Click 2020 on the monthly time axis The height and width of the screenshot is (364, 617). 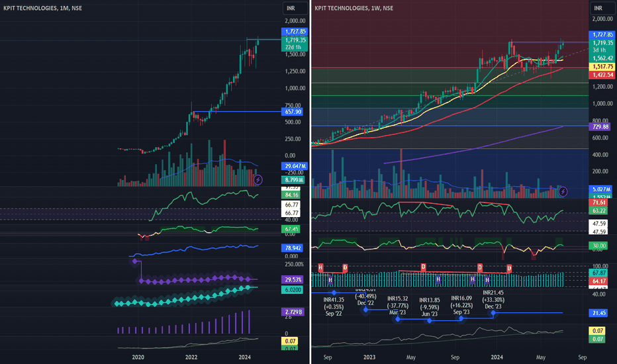point(138,357)
